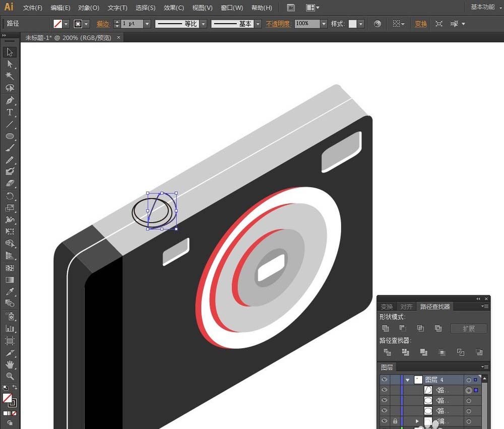Choose the Magic Wand tool
Image resolution: width=504 pixels, height=429 pixels.
(10, 76)
